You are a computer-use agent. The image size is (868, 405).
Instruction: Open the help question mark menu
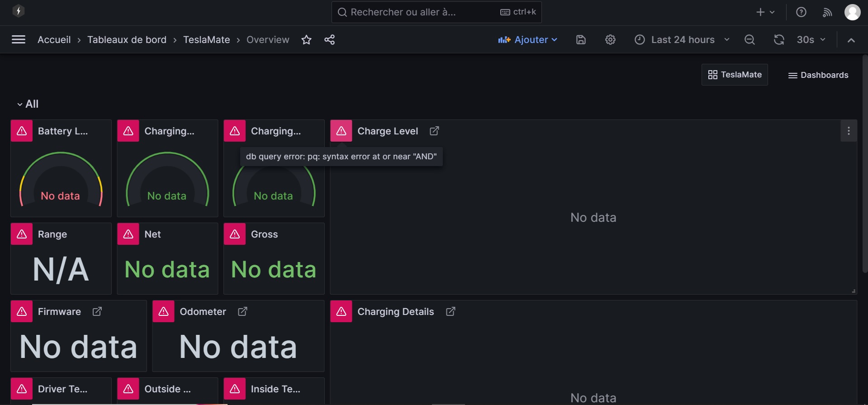[801, 12]
